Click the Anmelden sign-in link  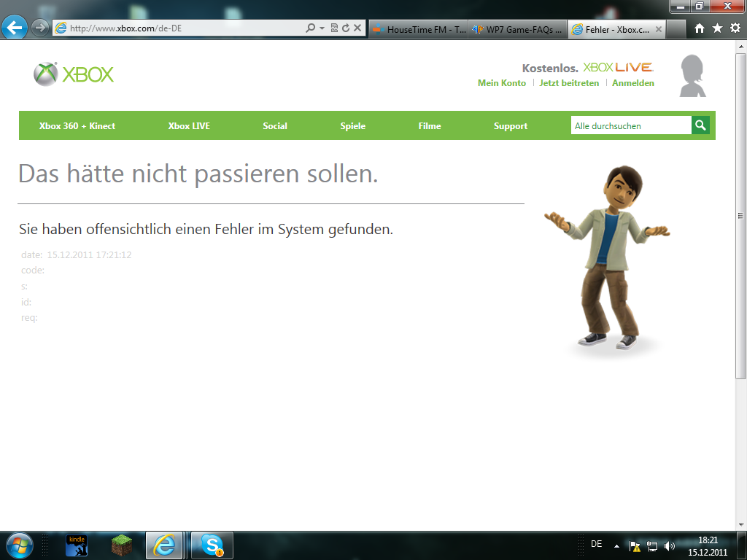(x=633, y=83)
